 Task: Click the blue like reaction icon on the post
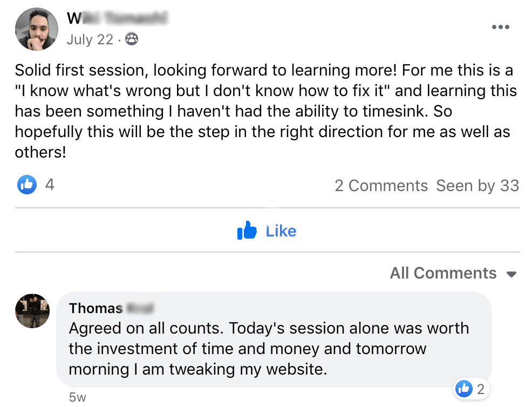pyautogui.click(x=26, y=185)
